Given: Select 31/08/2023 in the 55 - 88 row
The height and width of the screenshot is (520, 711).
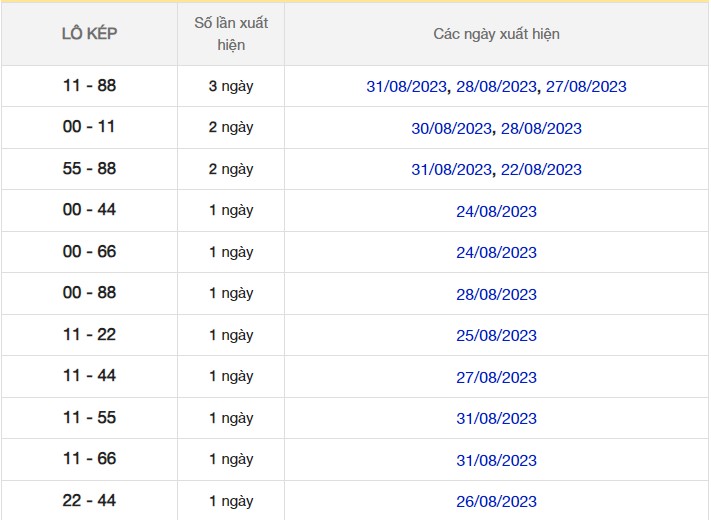Looking at the screenshot, I should tap(452, 170).
